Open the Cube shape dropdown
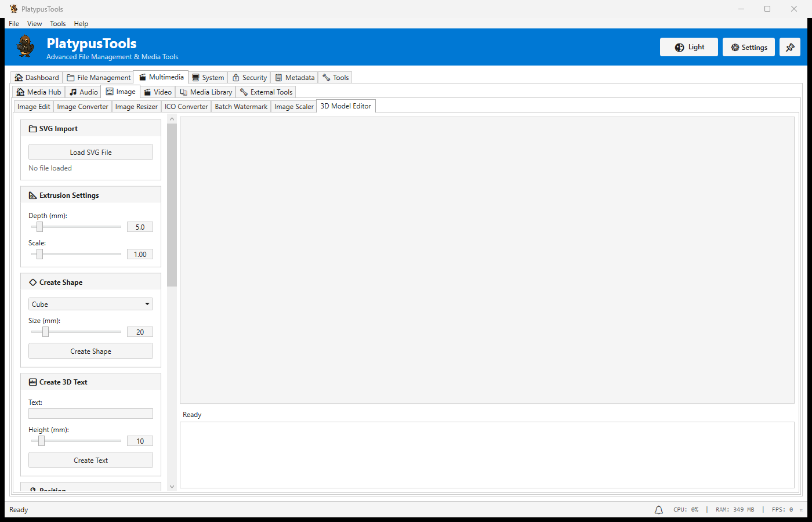This screenshot has height=522, width=812. tap(90, 304)
